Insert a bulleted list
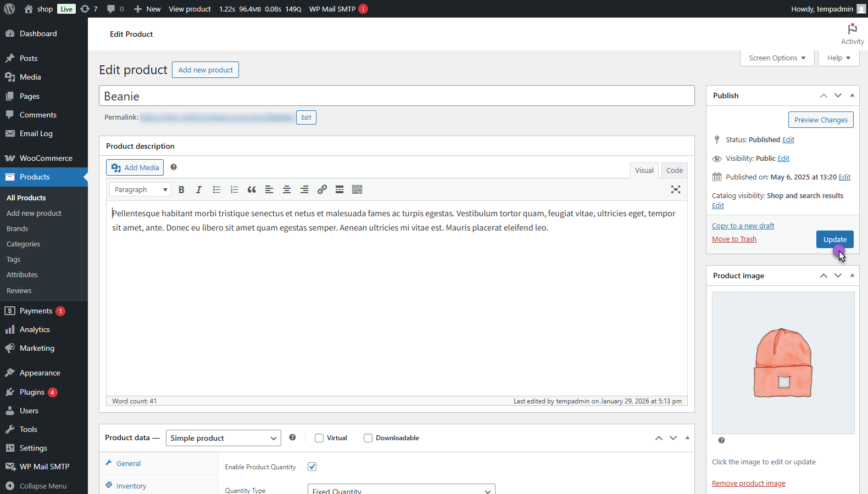Viewport: 868px width, 494px height. pos(216,189)
